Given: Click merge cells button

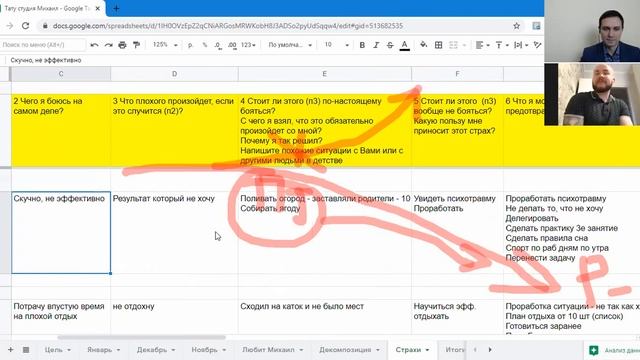Looking at the screenshot, I should 453,45.
